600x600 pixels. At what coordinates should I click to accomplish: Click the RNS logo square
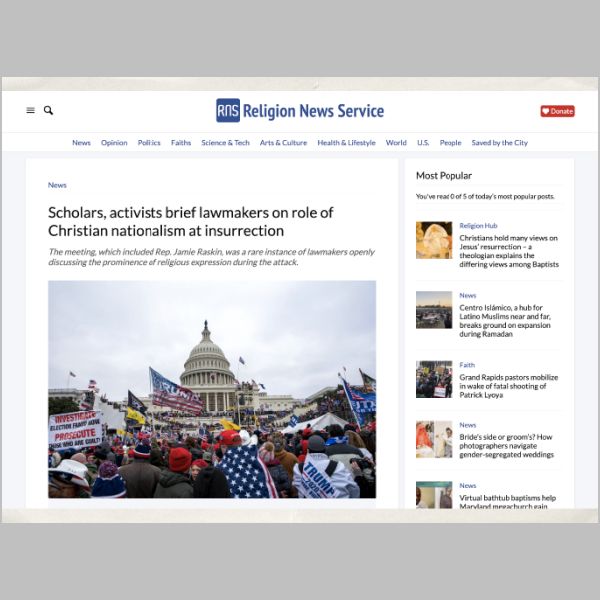coord(228,110)
